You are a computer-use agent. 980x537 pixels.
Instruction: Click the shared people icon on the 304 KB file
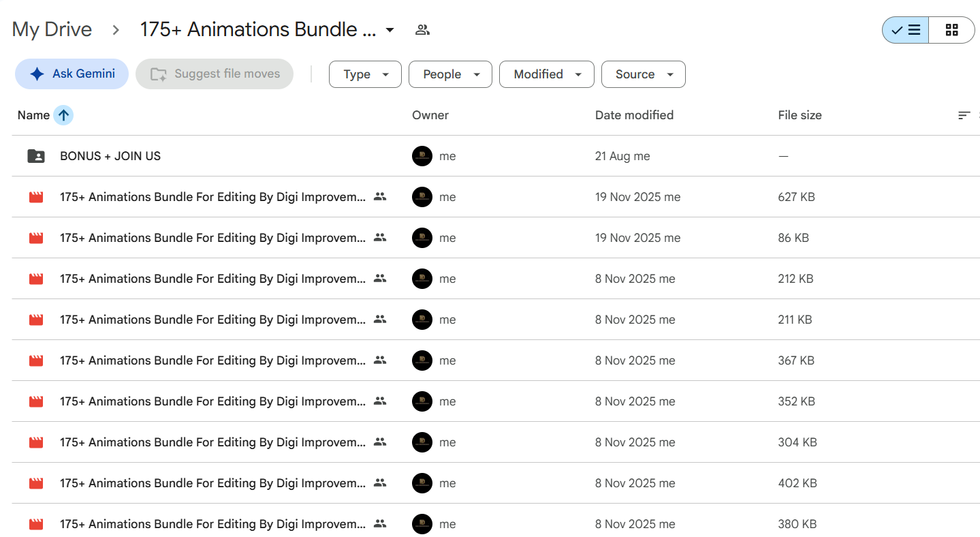[380, 442]
